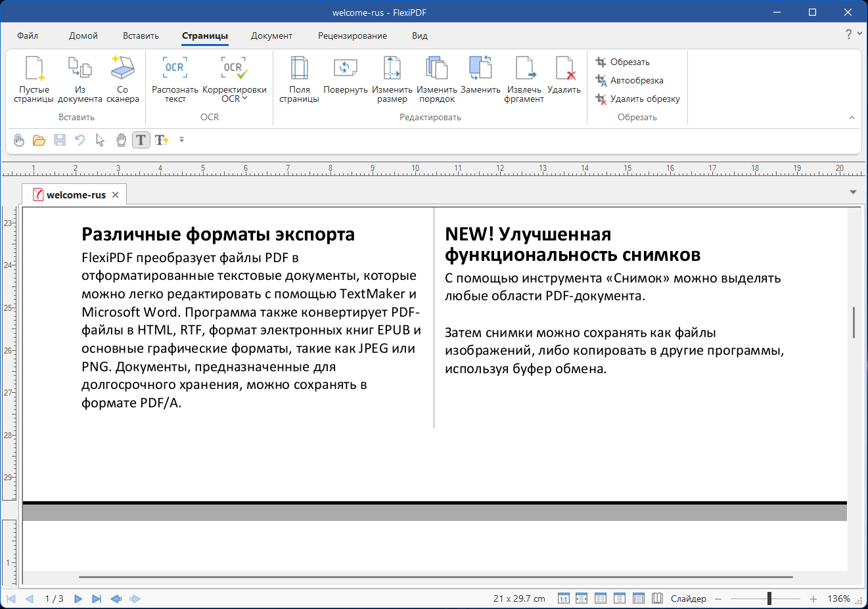Select the Извлечь фрагмент icon
868x609 pixels.
(x=524, y=68)
